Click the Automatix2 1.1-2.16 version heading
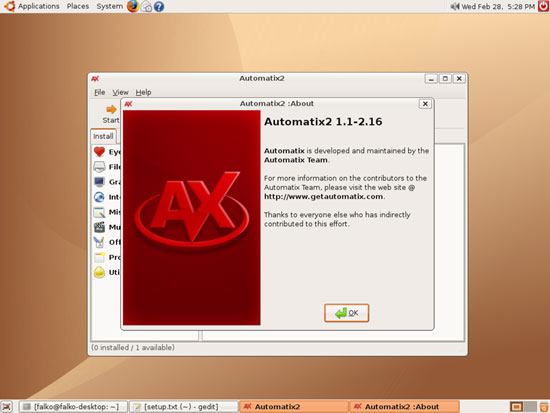Screen dimensions: 550x413 click(x=323, y=122)
